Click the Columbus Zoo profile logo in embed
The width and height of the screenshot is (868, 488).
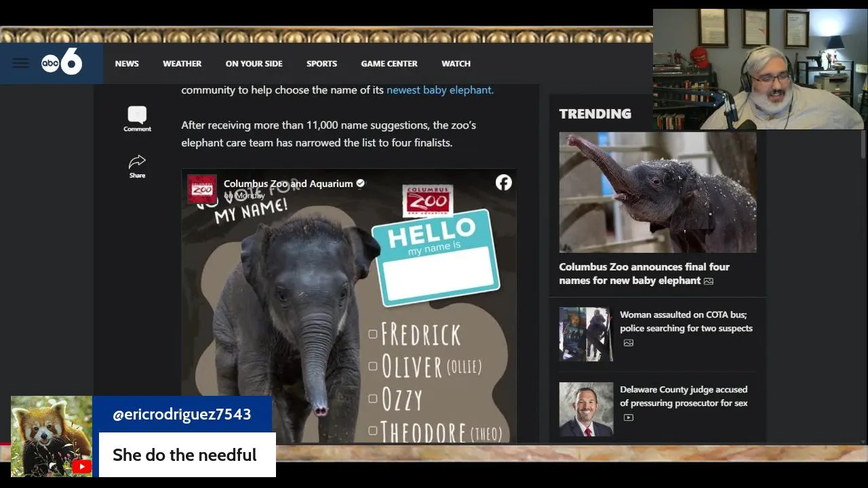click(x=201, y=189)
